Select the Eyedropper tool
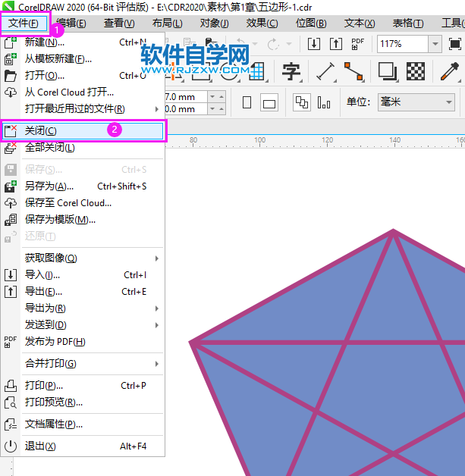Image resolution: width=465 pixels, height=476 pixels. click(x=450, y=72)
